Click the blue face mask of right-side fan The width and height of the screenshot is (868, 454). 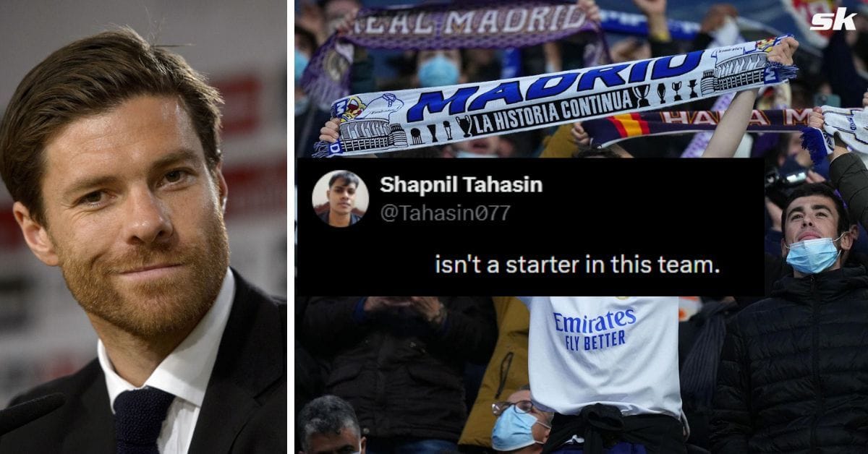(814, 254)
